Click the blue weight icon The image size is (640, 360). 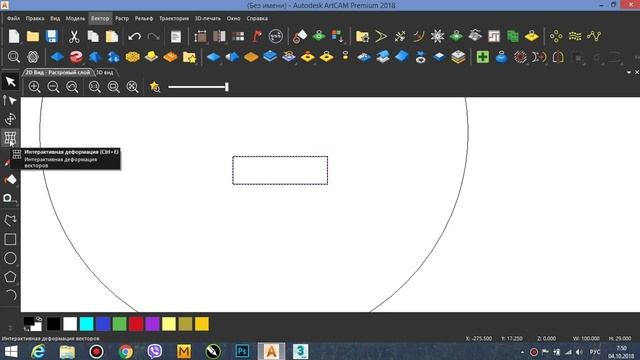coord(501,57)
